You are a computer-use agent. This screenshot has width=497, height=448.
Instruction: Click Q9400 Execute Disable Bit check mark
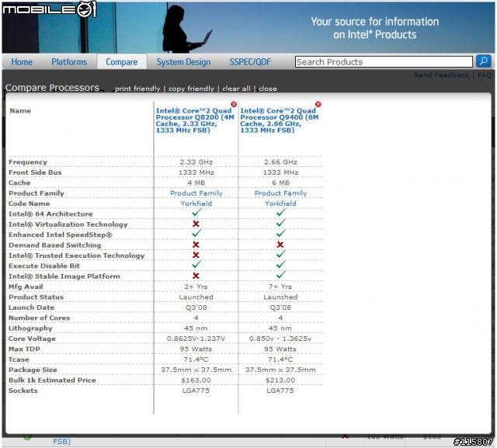click(x=281, y=265)
